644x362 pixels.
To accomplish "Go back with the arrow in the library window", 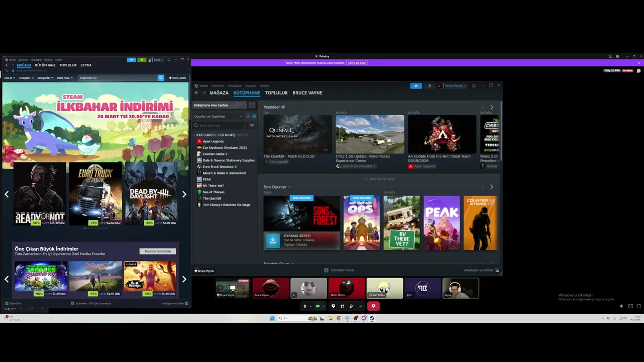I will point(197,93).
